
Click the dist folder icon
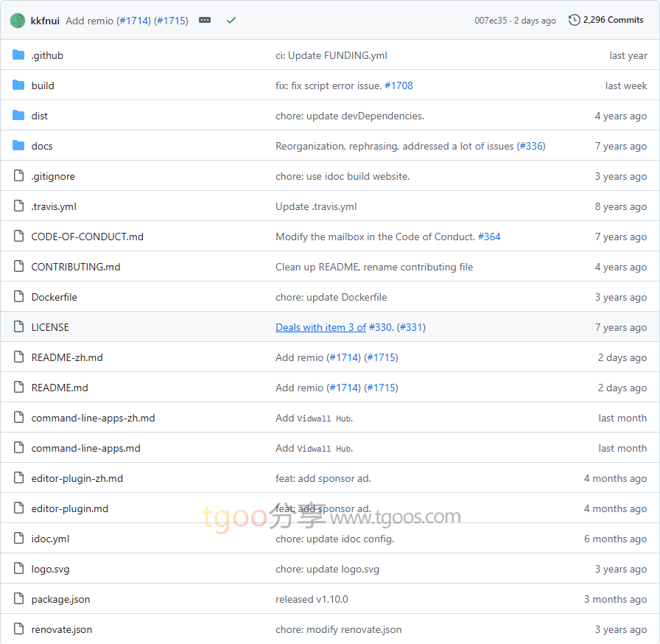[x=18, y=116]
